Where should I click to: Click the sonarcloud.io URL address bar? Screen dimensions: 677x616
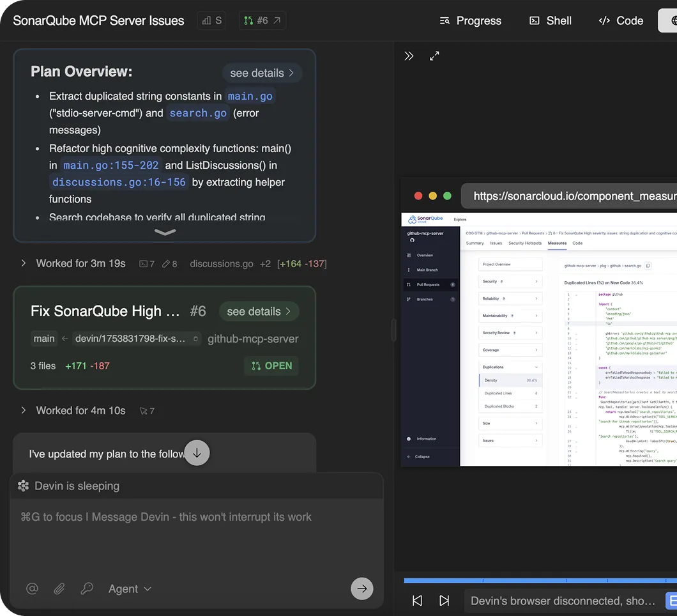point(569,196)
